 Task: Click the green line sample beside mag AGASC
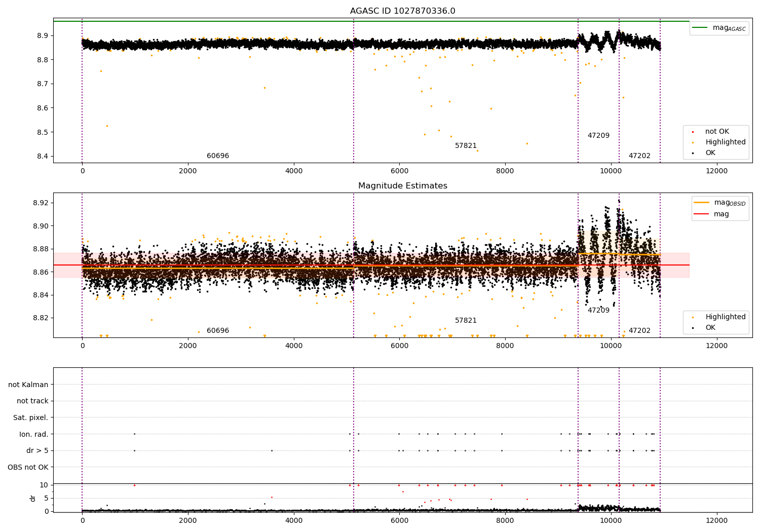[x=700, y=28]
